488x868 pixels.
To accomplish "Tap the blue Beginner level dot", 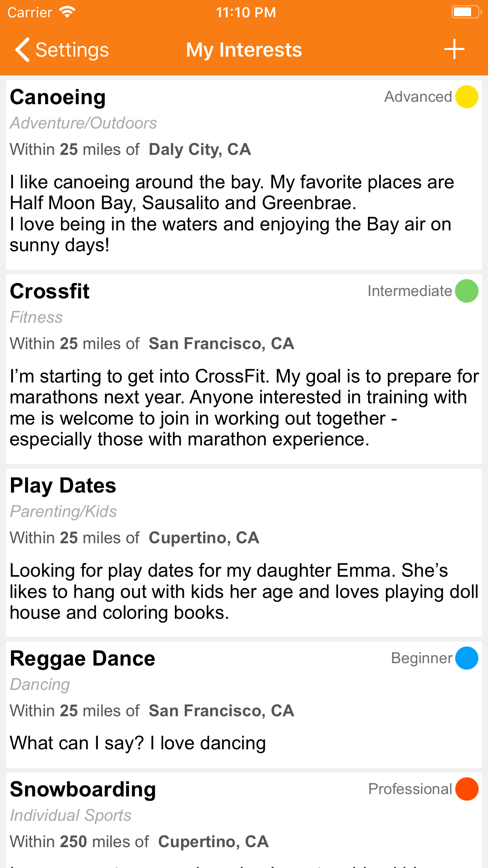I will click(x=466, y=658).
